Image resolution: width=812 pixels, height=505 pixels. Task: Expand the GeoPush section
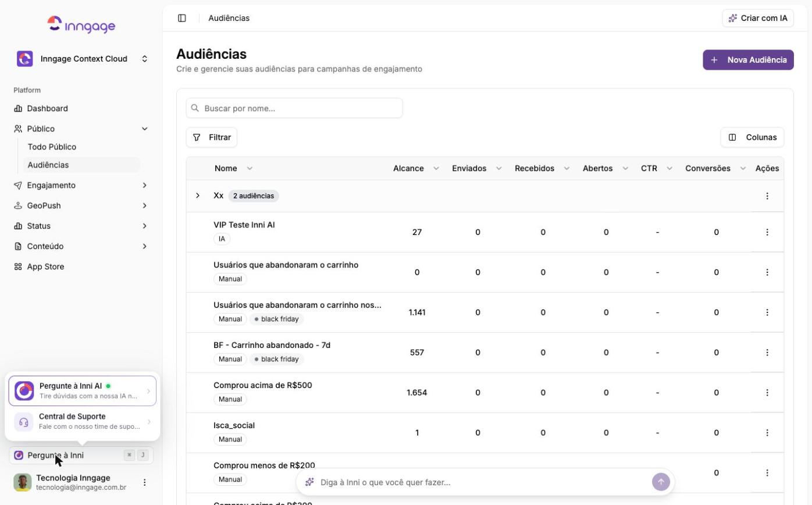[81, 205]
